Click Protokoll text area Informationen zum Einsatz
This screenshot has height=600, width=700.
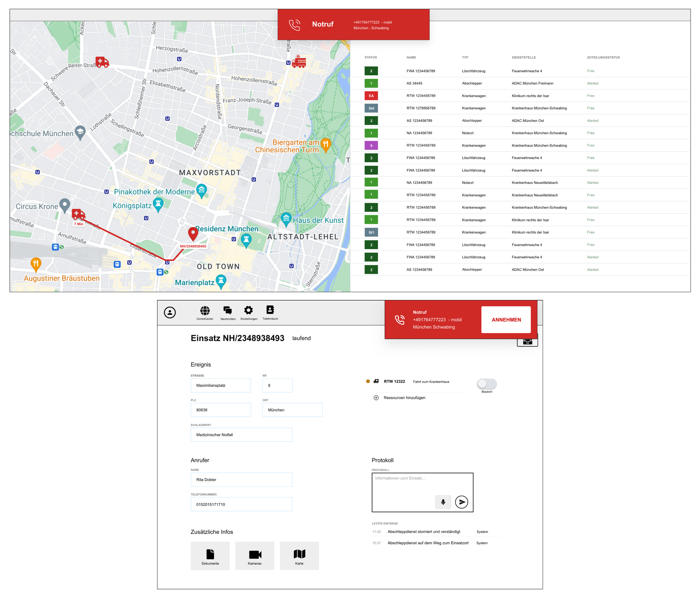click(422, 492)
